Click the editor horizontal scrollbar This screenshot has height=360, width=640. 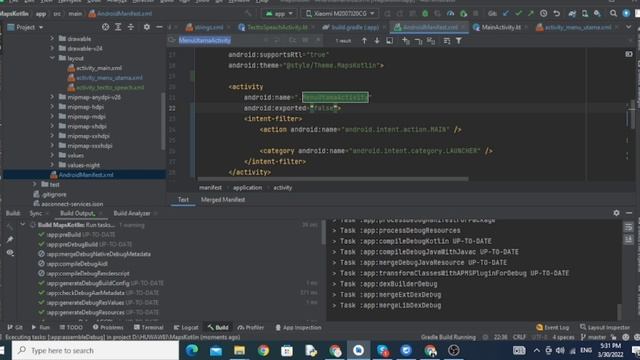pyautogui.click(x=333, y=179)
